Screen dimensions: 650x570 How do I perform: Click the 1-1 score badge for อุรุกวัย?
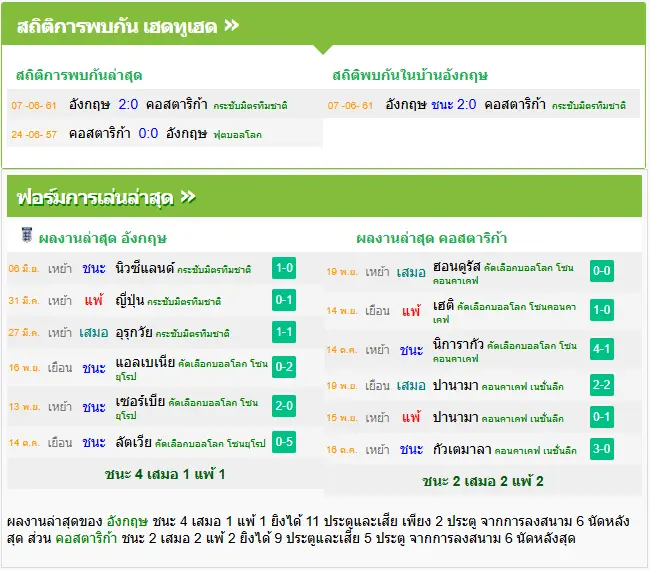(284, 332)
